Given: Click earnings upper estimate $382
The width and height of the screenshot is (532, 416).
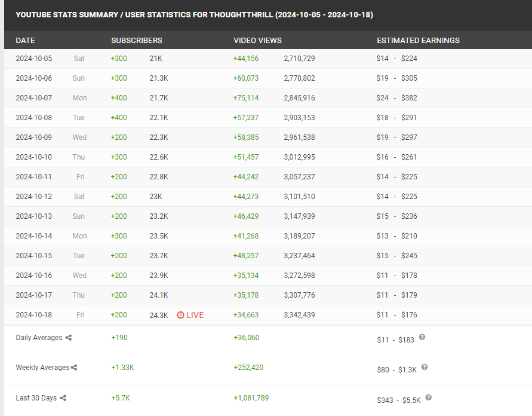Looking at the screenshot, I should click(409, 98).
